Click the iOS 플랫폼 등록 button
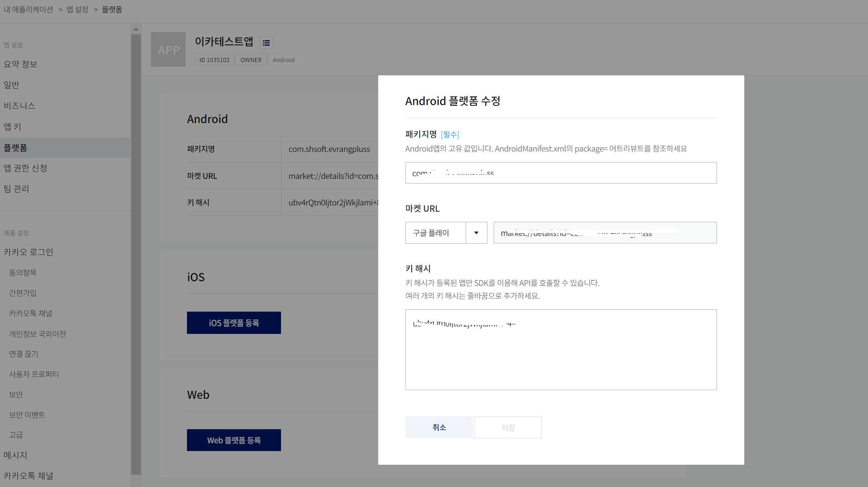This screenshot has width=868, height=487. 234,323
